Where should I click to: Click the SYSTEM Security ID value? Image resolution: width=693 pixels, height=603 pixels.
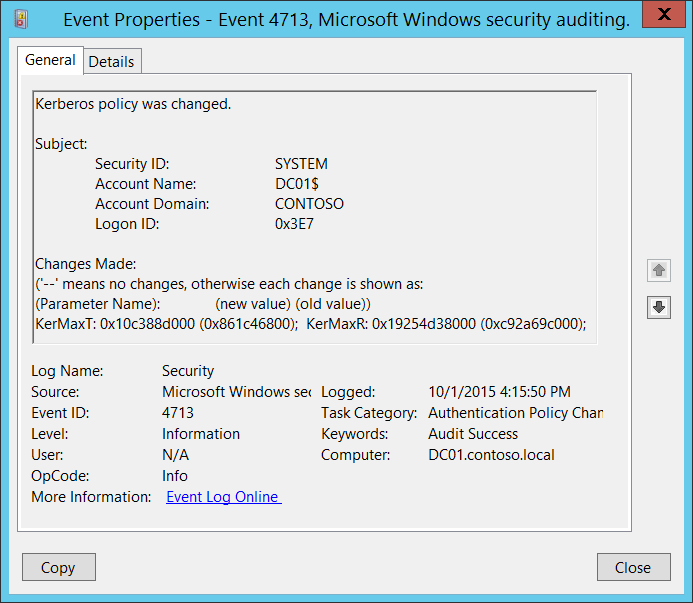tap(301, 164)
